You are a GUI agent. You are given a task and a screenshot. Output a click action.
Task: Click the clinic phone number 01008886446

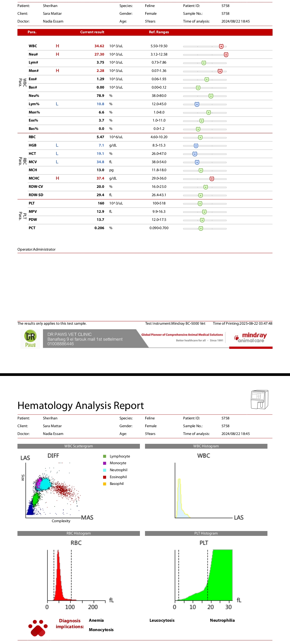click(x=61, y=344)
